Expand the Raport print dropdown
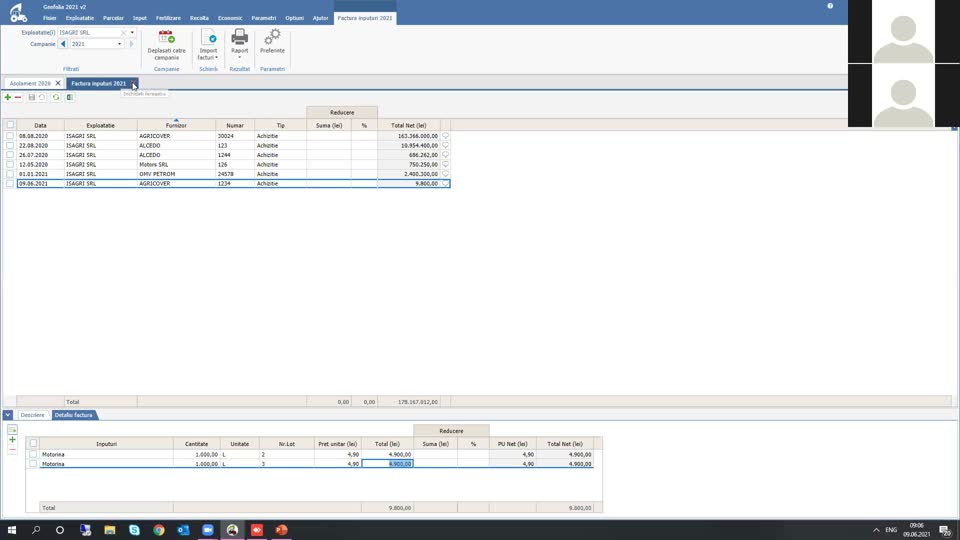Screen dimensions: 960x540 point(239,57)
